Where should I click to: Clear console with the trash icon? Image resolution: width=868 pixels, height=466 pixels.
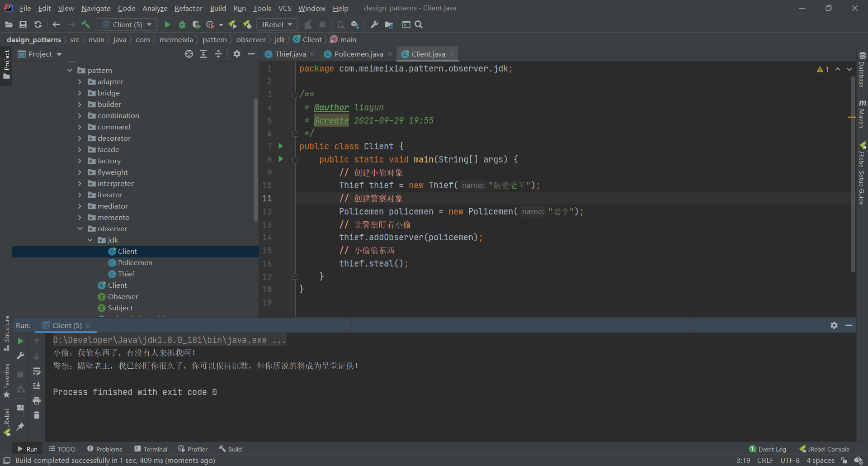click(x=37, y=415)
